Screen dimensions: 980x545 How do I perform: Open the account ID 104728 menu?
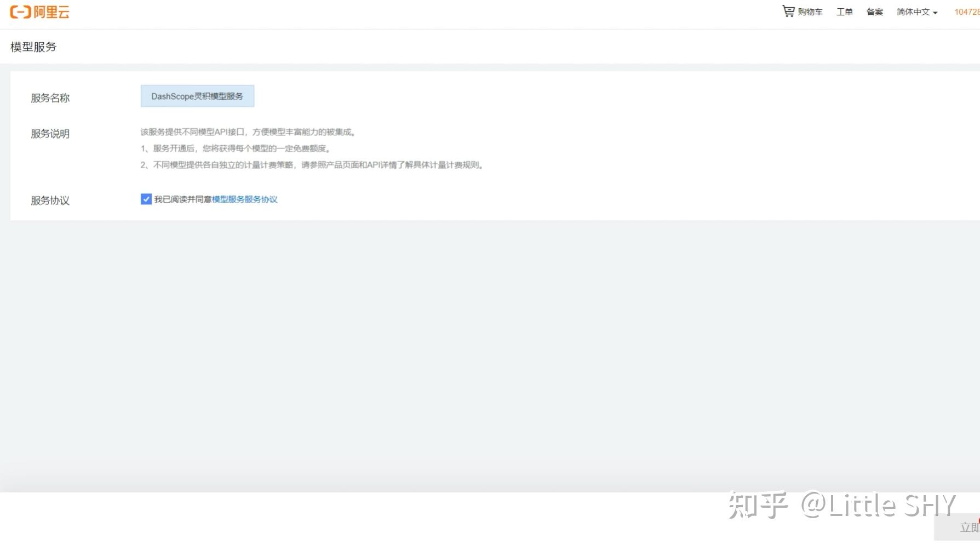coord(967,12)
